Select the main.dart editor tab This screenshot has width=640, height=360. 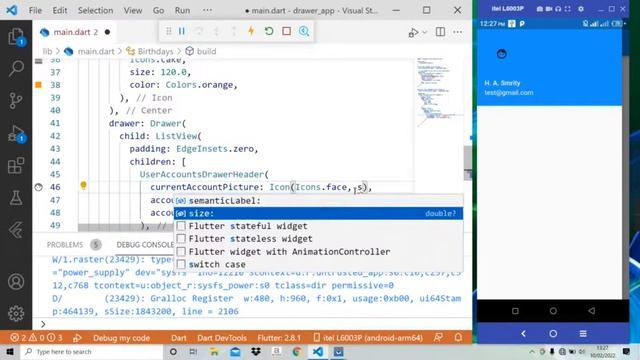click(x=75, y=32)
